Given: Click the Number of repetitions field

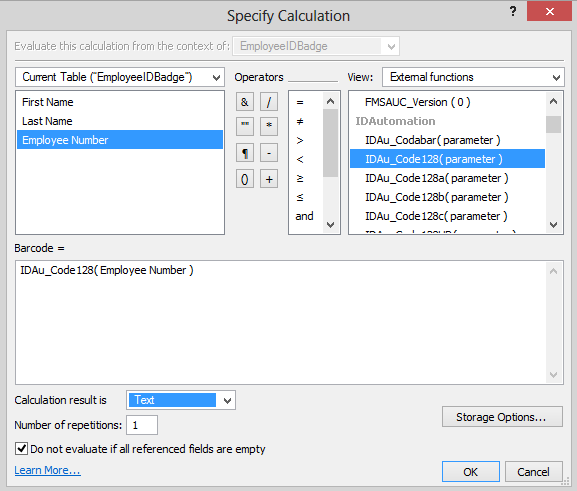Looking at the screenshot, I should 142,425.
